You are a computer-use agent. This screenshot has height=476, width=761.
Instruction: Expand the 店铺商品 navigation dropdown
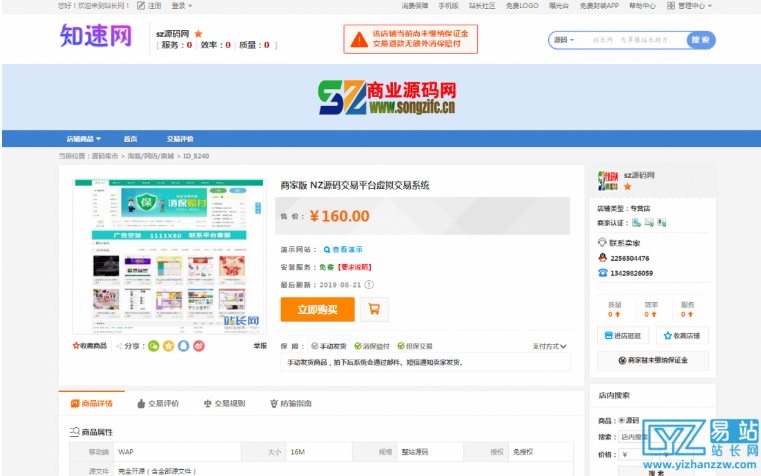click(83, 139)
